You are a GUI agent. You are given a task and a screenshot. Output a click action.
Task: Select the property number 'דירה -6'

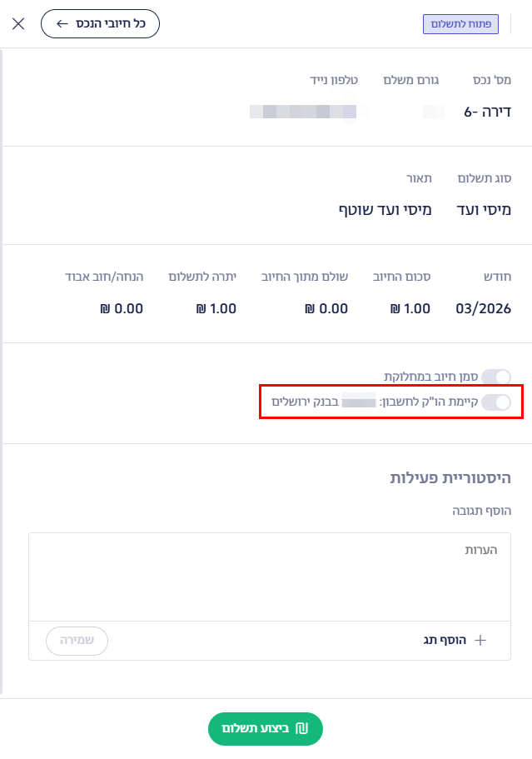click(x=487, y=112)
